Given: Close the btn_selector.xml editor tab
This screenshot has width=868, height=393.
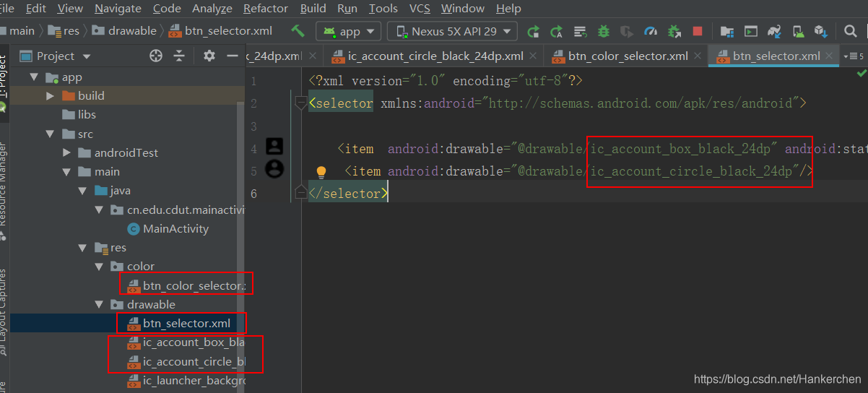Looking at the screenshot, I should point(830,56).
